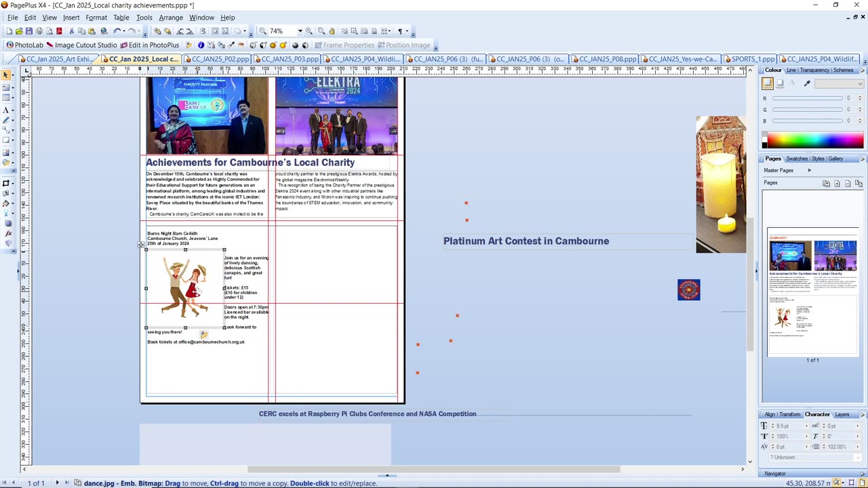The width and height of the screenshot is (868, 488).
Task: Open the File menu
Action: pos(12,18)
